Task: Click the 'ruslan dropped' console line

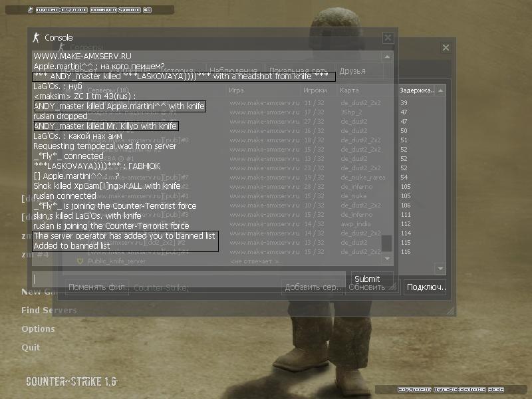Action: click(61, 116)
